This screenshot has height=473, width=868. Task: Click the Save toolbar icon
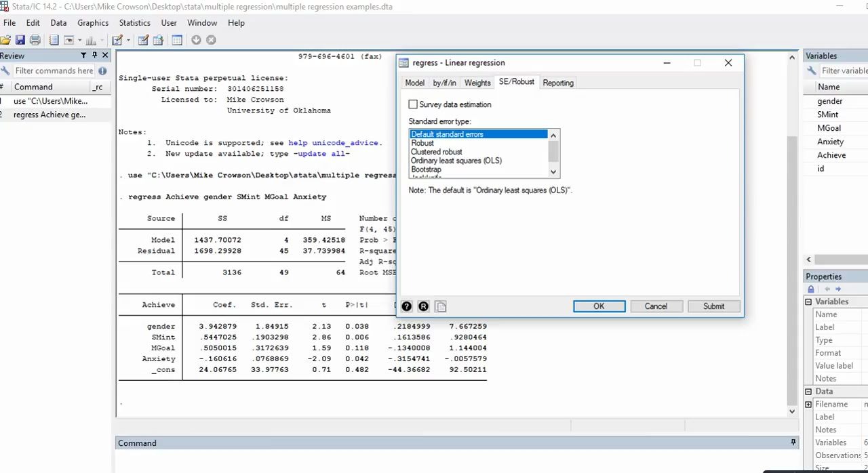20,39
